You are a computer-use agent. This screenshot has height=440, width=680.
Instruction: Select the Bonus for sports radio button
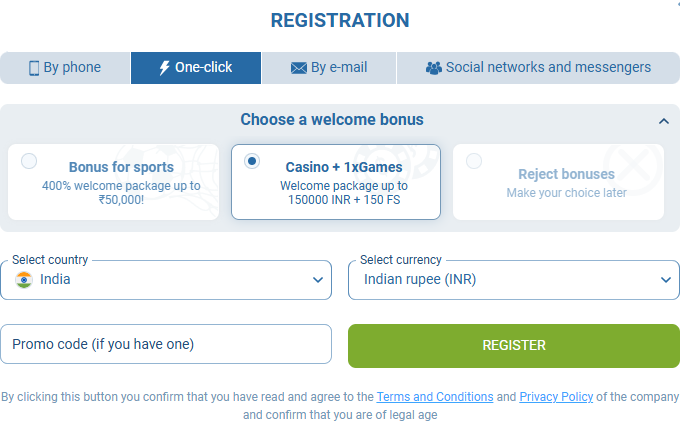29,160
